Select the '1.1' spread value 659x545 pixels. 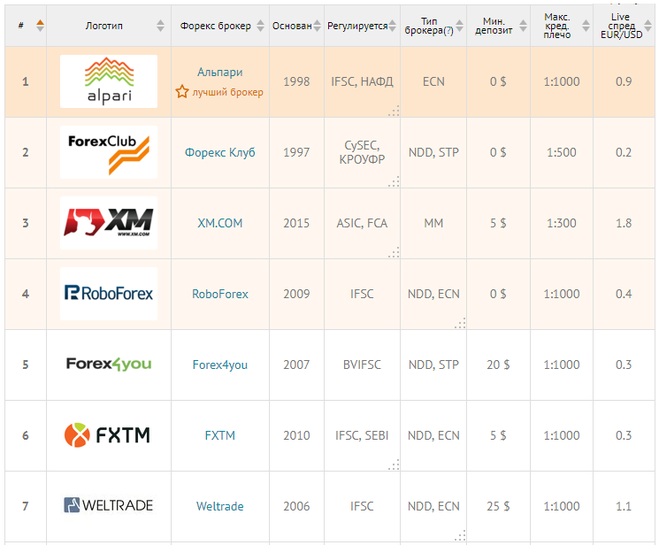624,506
